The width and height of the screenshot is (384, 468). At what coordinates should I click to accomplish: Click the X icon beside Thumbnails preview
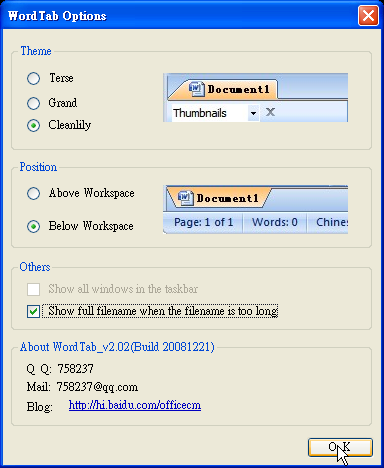point(270,112)
